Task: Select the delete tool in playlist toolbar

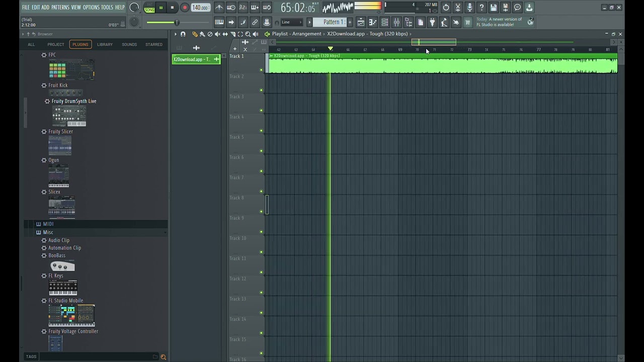Action: 210,34
